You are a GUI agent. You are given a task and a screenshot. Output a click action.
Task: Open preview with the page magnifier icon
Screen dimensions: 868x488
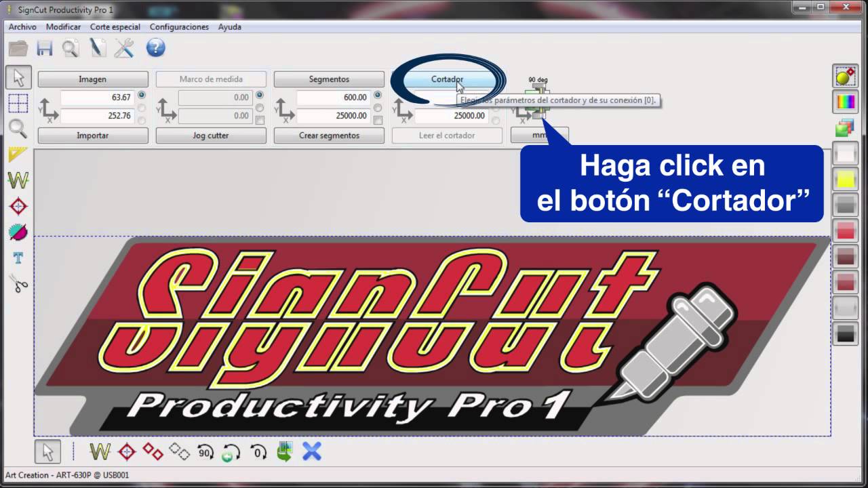[x=71, y=48]
